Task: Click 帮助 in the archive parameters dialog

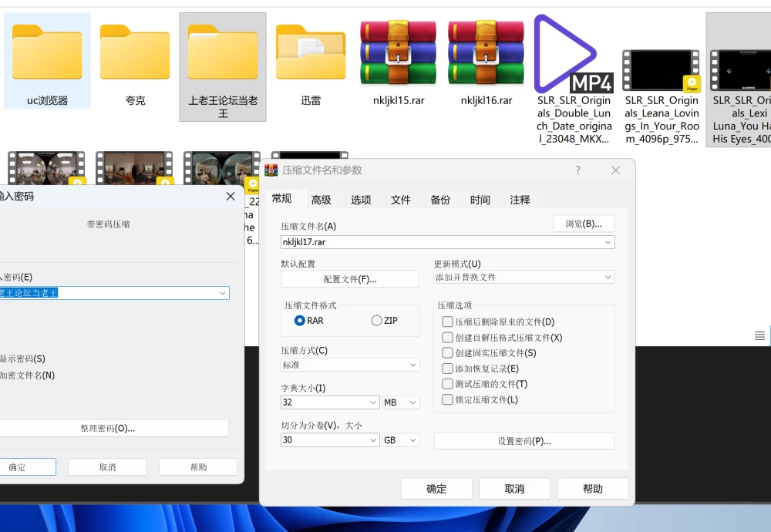Action: click(x=593, y=489)
